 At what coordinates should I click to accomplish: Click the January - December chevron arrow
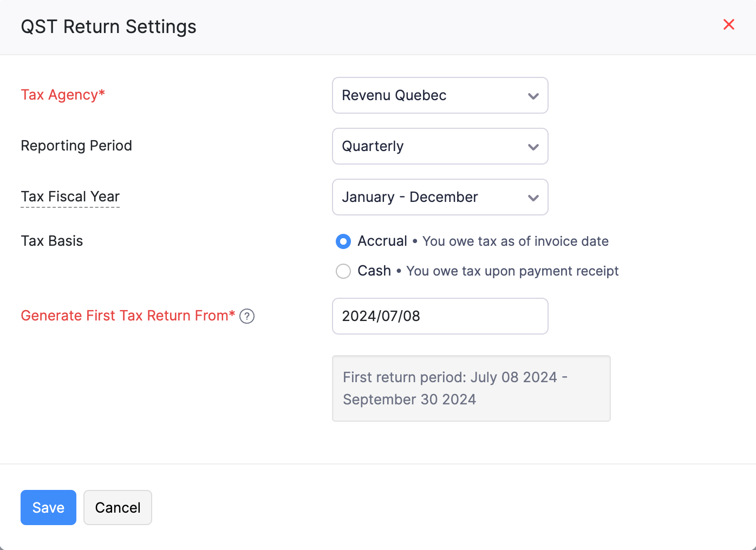(x=533, y=198)
